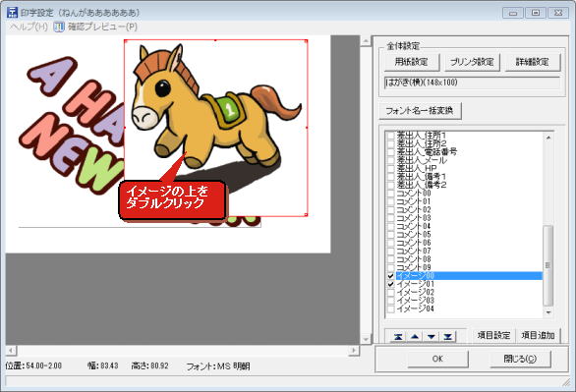This screenshot has width=576, height=392.
Task: Select the horse image in the preview
Action: point(215,128)
